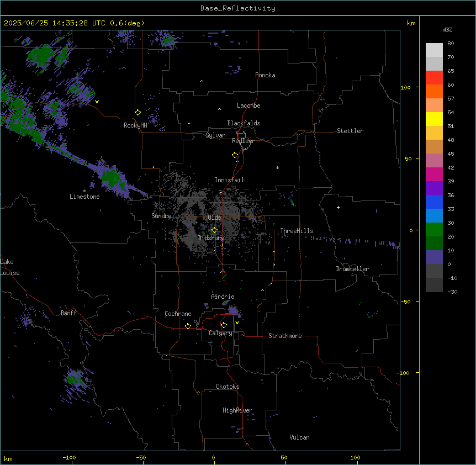Click the asterisk marker above Limestone
Image resolution: width=476 pixels, height=465 pixels.
pos(84,191)
